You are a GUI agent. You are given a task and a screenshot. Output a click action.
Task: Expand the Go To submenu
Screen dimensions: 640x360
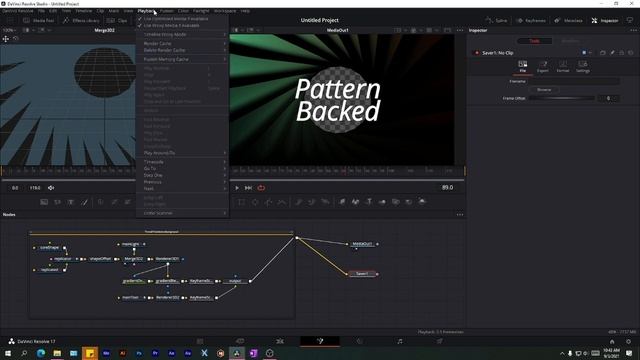click(182, 169)
